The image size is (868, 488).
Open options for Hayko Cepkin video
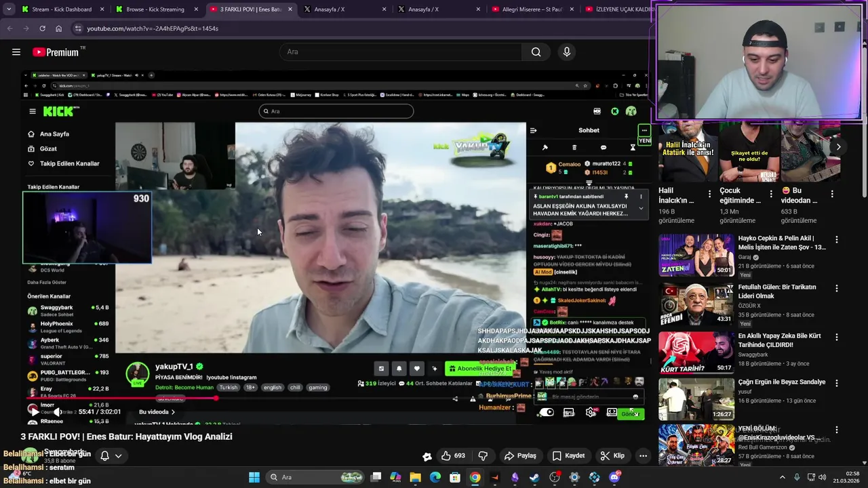click(837, 240)
